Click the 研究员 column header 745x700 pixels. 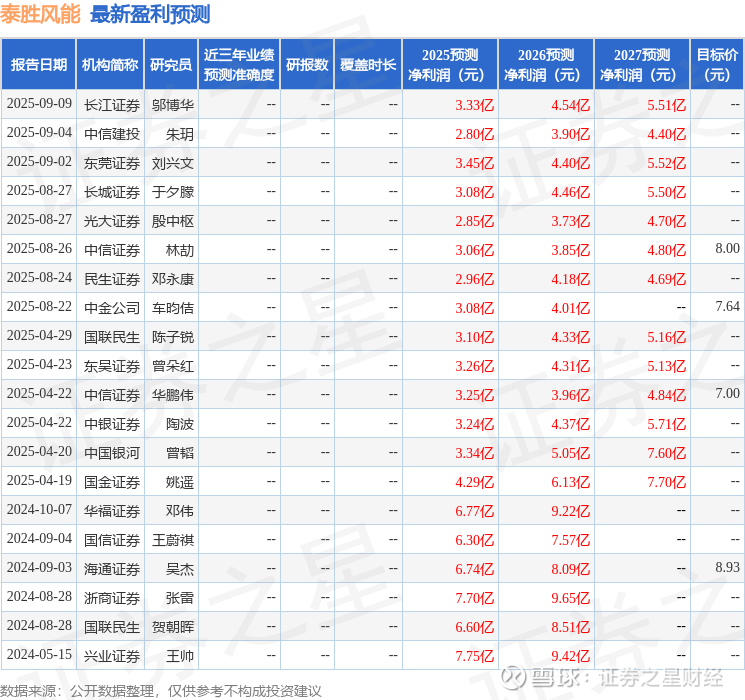pos(171,64)
